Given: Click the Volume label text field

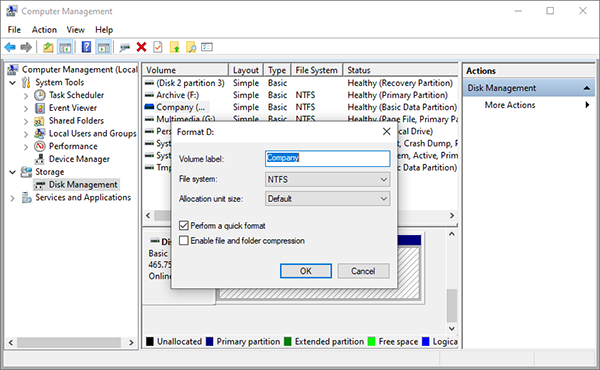Looking at the screenshot, I should pyautogui.click(x=328, y=158).
